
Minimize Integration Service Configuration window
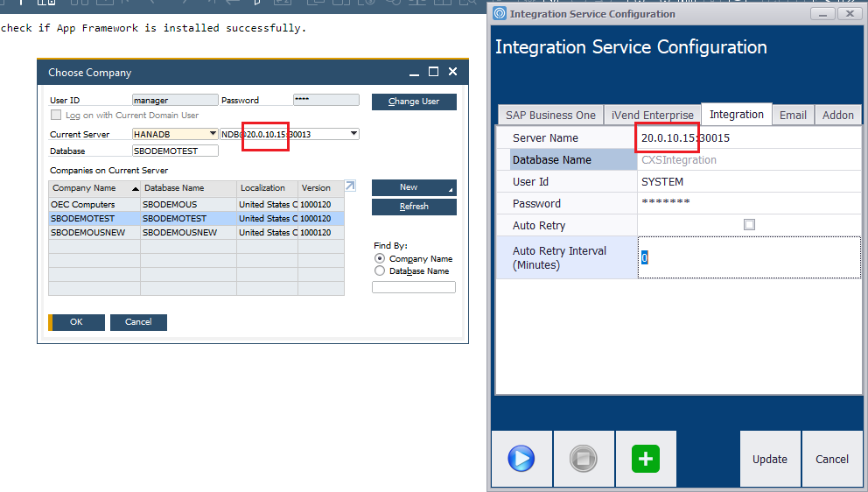[822, 13]
